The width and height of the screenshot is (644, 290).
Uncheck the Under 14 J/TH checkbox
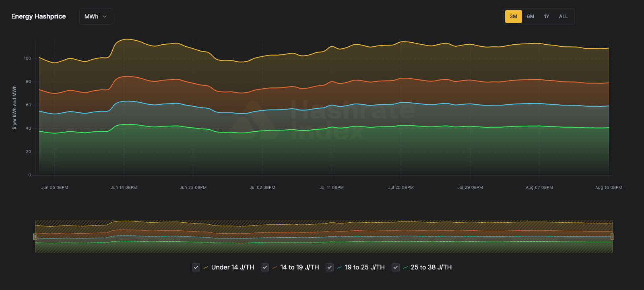pos(196,267)
